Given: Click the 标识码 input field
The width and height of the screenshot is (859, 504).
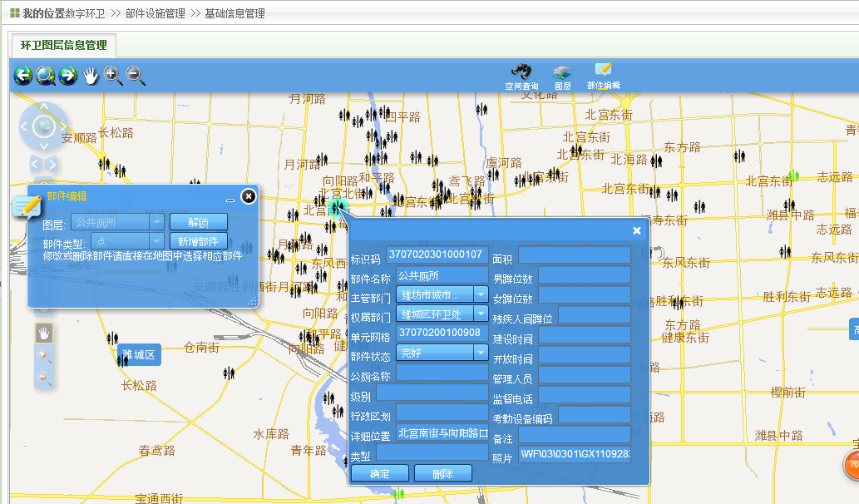Looking at the screenshot, I should (437, 254).
